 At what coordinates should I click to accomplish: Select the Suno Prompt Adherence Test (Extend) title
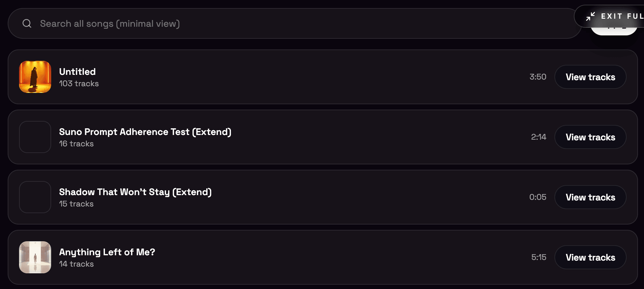point(145,132)
